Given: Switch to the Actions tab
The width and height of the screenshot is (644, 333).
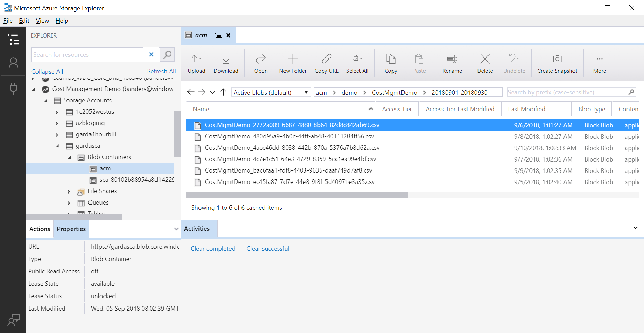Looking at the screenshot, I should (x=40, y=229).
